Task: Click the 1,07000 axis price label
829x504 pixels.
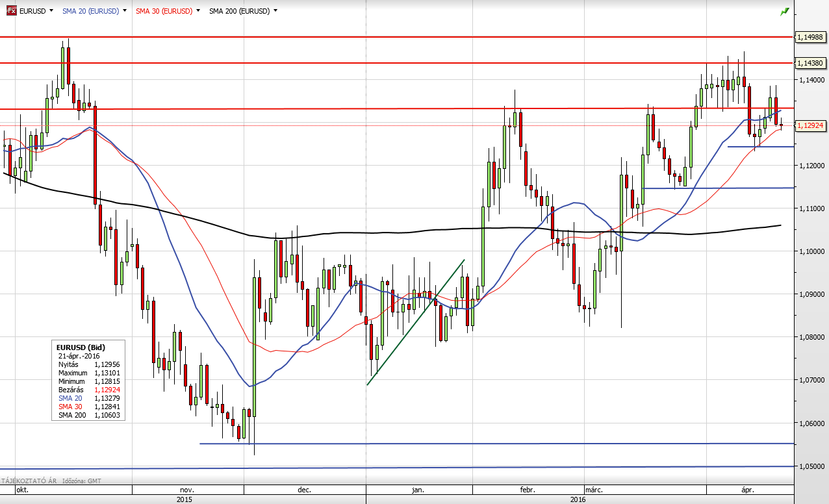Action: click(x=811, y=380)
